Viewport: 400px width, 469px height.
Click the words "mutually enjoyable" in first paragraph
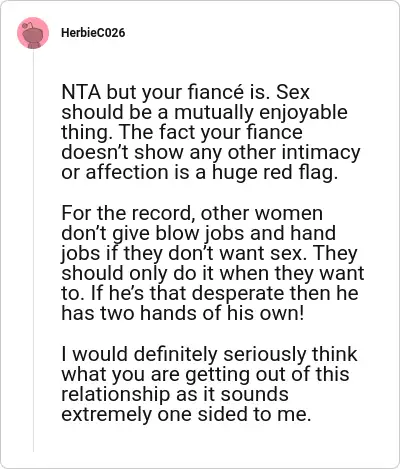click(261, 113)
